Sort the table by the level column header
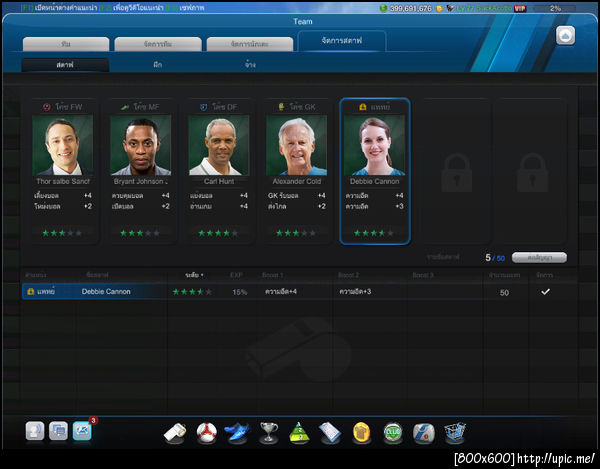 tap(194, 275)
